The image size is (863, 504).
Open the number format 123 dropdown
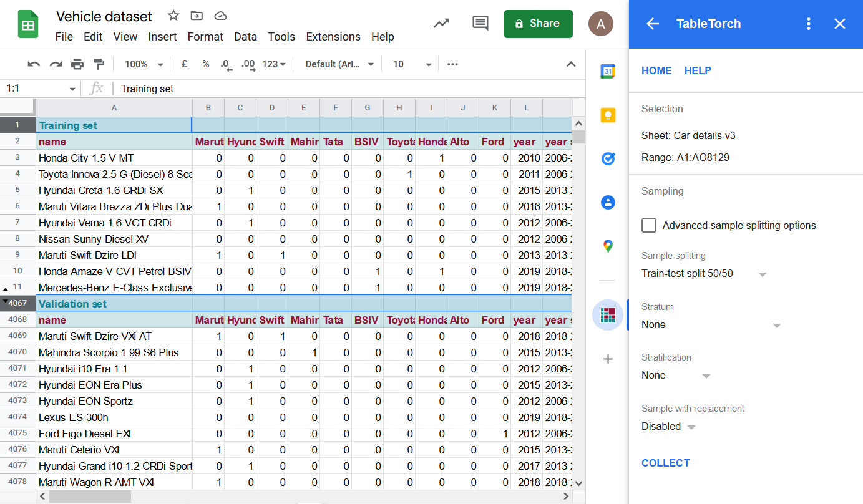coord(274,64)
